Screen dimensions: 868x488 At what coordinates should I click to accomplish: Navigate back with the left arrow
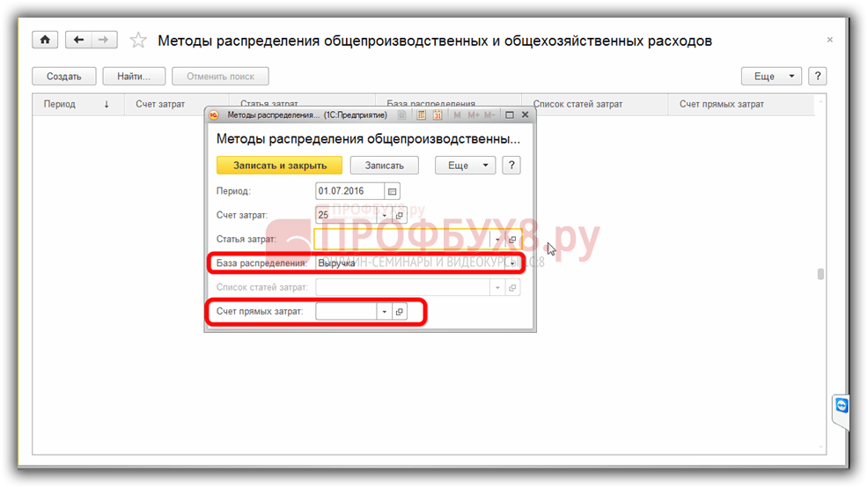(x=79, y=41)
